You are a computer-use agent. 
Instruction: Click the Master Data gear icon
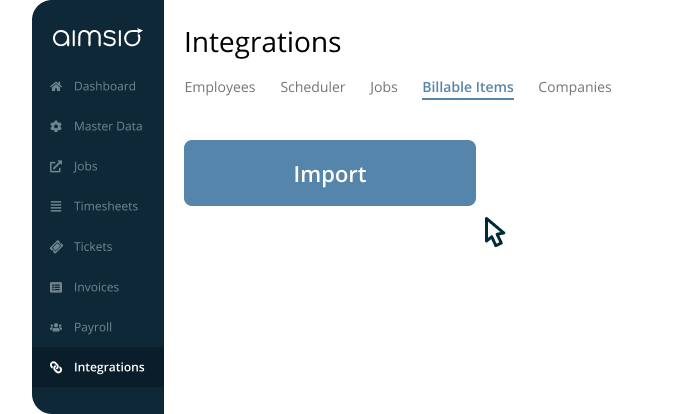click(56, 127)
